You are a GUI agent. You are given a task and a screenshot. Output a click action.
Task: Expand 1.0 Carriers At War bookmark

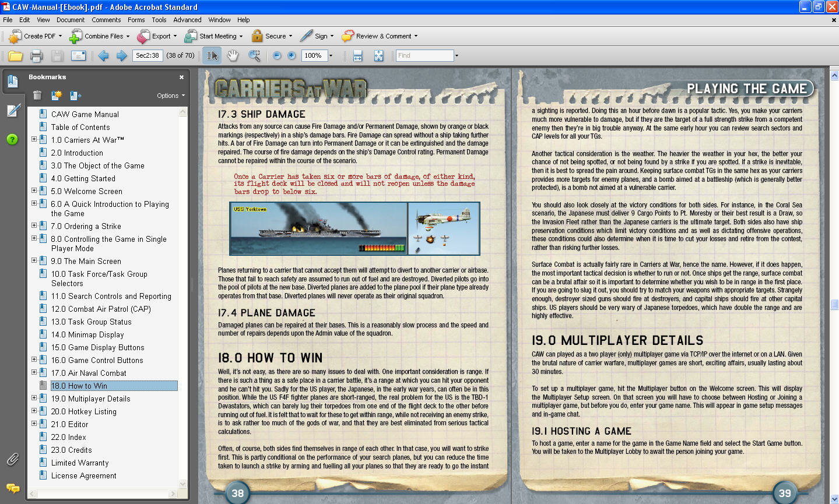[x=34, y=139]
